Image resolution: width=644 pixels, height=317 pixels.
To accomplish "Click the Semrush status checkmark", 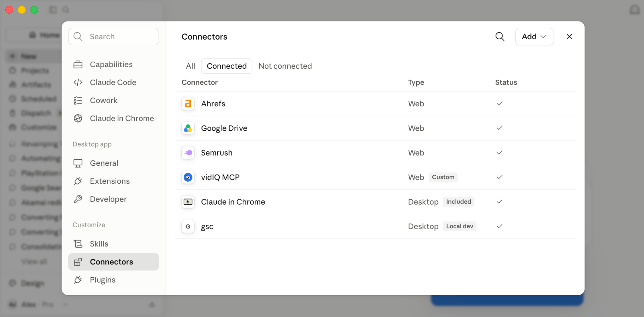I will (499, 152).
